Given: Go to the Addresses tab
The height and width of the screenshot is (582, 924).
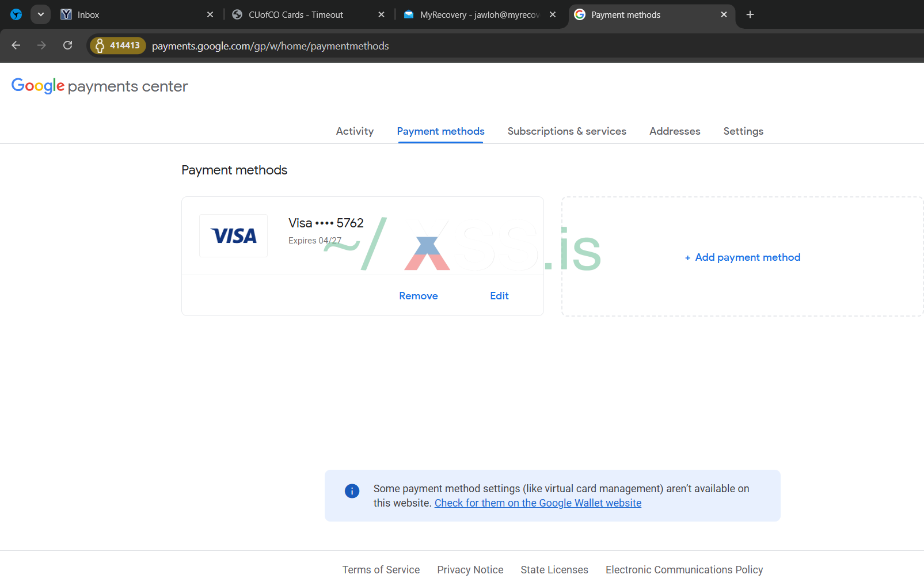Looking at the screenshot, I should pos(675,131).
